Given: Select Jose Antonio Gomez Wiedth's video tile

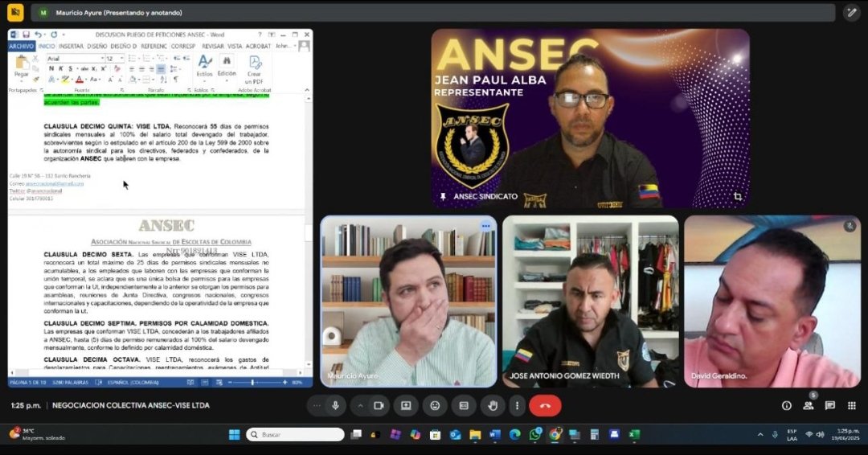Looking at the screenshot, I should click(x=591, y=301).
